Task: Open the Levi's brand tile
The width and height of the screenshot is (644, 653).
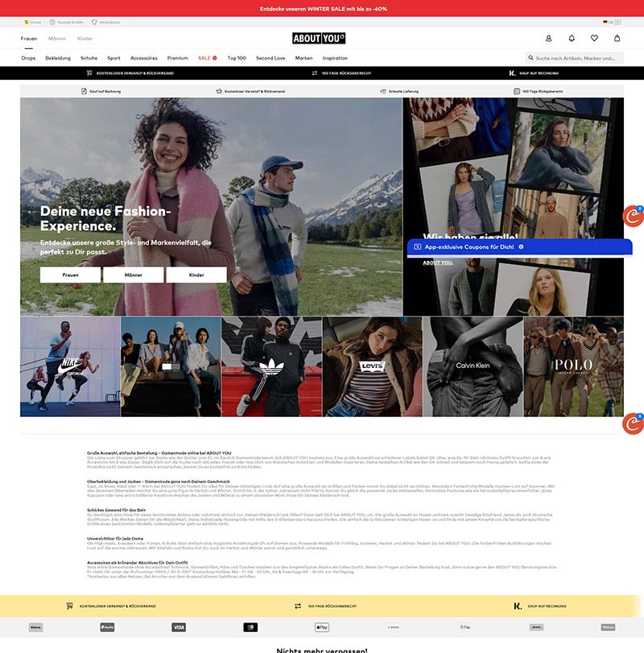Action: (373, 366)
